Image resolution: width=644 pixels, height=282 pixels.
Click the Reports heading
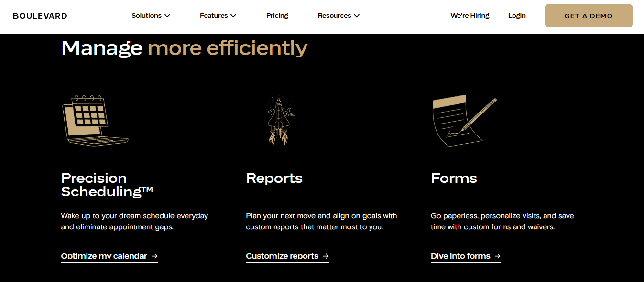274,179
